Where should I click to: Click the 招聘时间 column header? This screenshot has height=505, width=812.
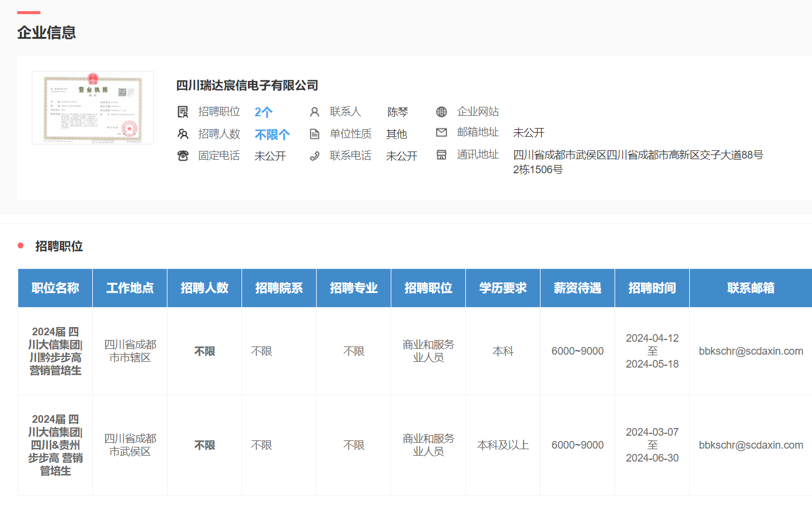coord(652,288)
